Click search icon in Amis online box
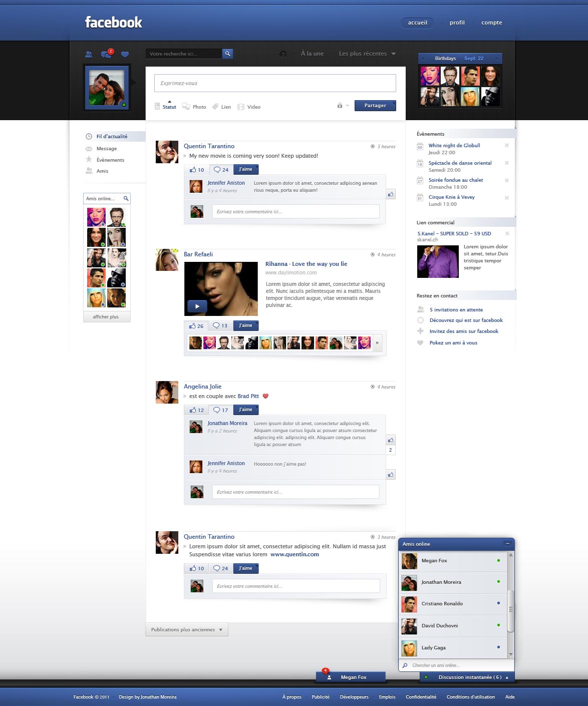Screen dimensions: 588x706 (x=126, y=198)
